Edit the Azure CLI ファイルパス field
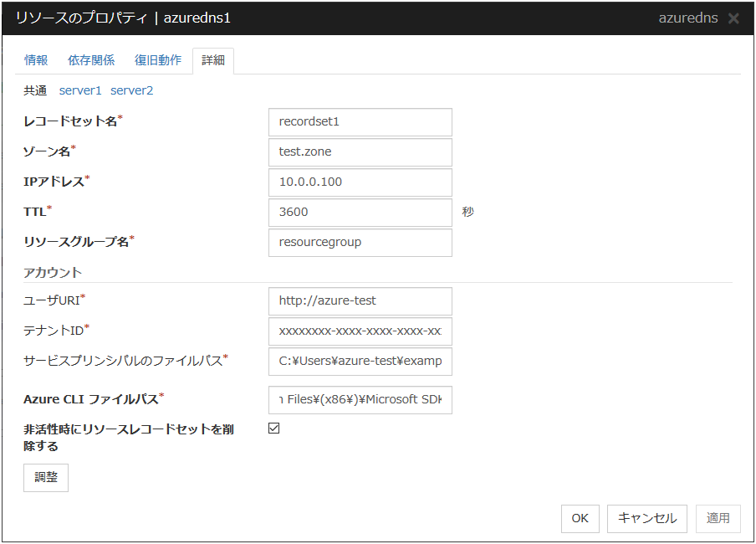This screenshot has width=756, height=544. (360, 400)
